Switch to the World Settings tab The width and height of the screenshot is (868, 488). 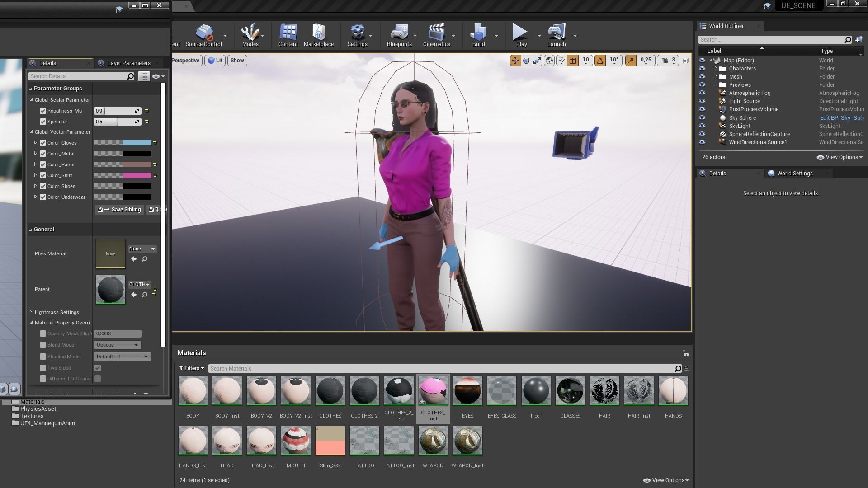pyautogui.click(x=794, y=174)
